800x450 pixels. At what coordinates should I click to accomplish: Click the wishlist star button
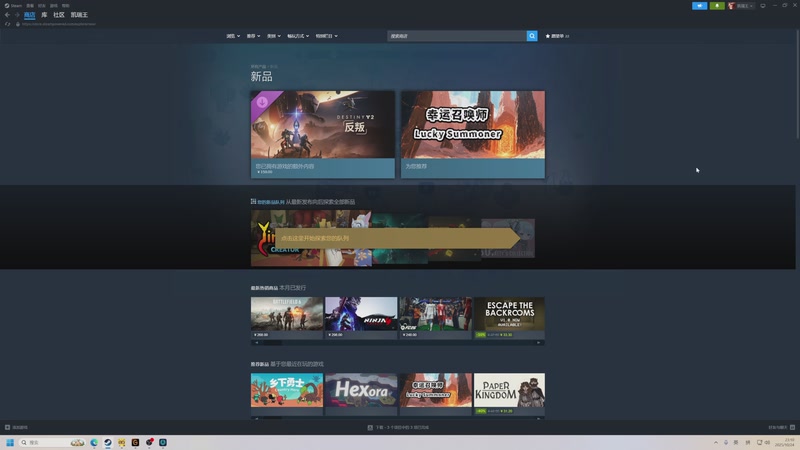(x=557, y=36)
